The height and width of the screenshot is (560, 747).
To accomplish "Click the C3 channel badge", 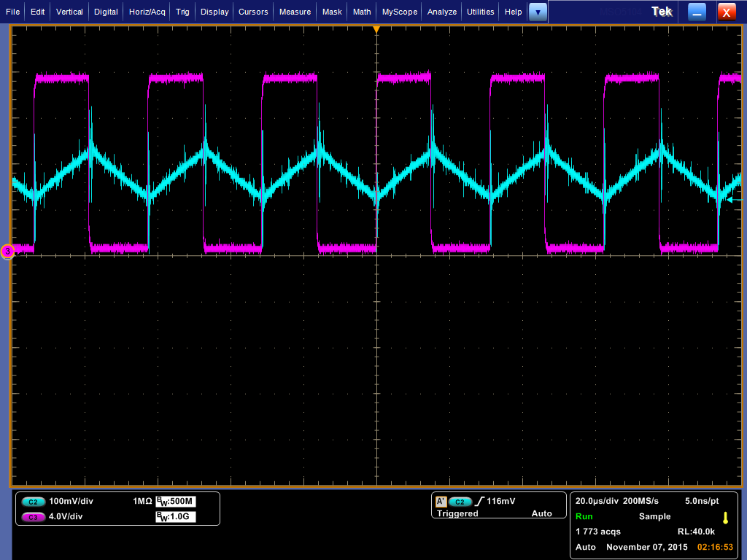I will 34,517.
